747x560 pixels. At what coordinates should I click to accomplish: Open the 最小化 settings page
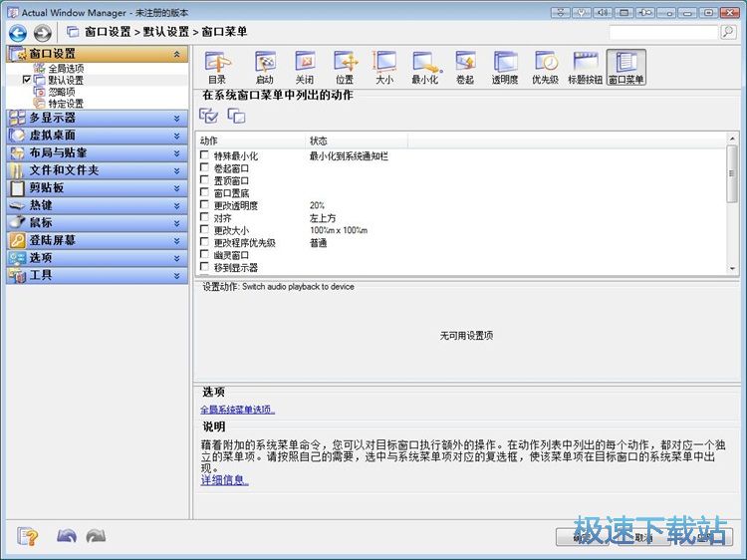(x=425, y=68)
